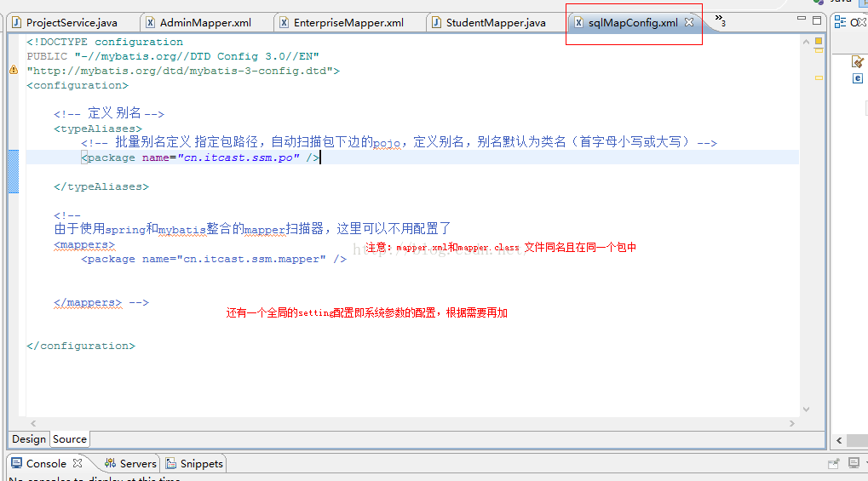Open the Console view tab

point(47,463)
